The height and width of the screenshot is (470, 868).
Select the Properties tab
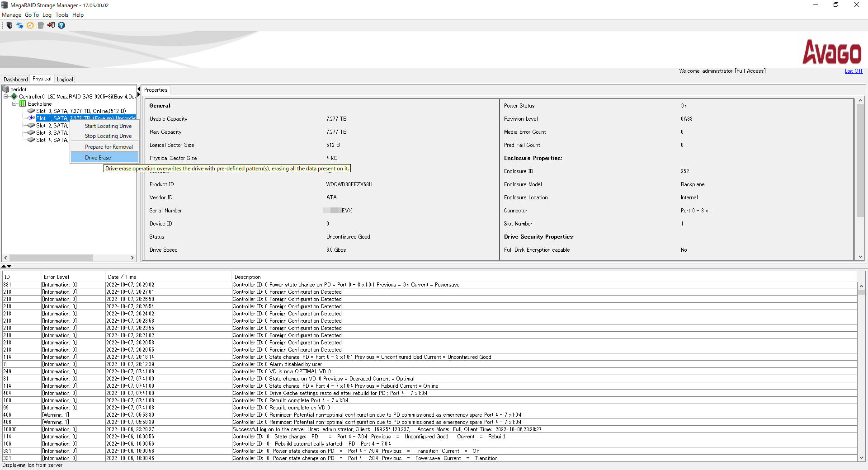click(x=156, y=90)
